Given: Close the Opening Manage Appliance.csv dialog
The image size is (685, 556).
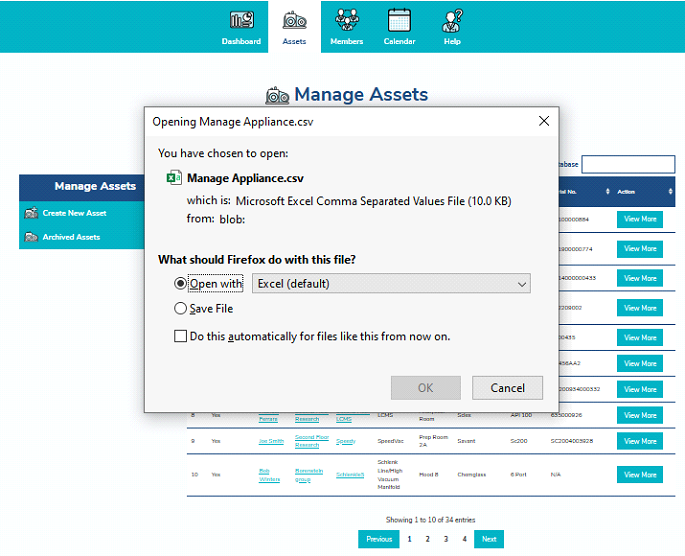Looking at the screenshot, I should (544, 121).
